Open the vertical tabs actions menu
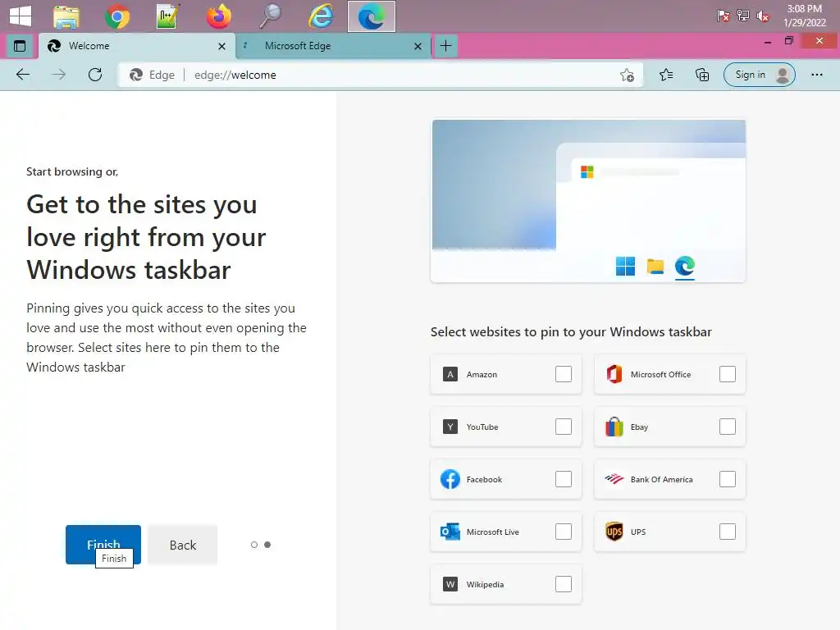840x630 pixels. 20,46
